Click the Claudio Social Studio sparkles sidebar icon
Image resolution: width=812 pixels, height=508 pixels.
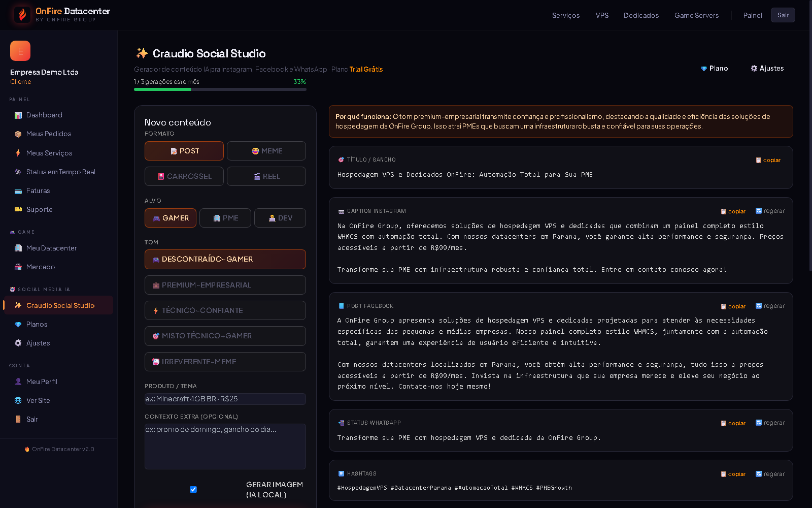[x=18, y=305]
